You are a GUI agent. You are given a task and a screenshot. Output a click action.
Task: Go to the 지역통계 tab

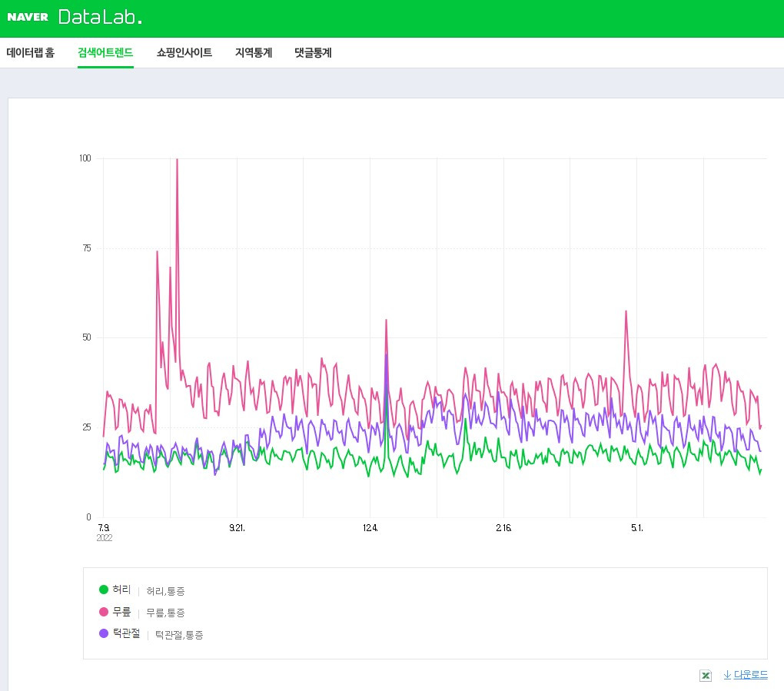tap(254, 52)
